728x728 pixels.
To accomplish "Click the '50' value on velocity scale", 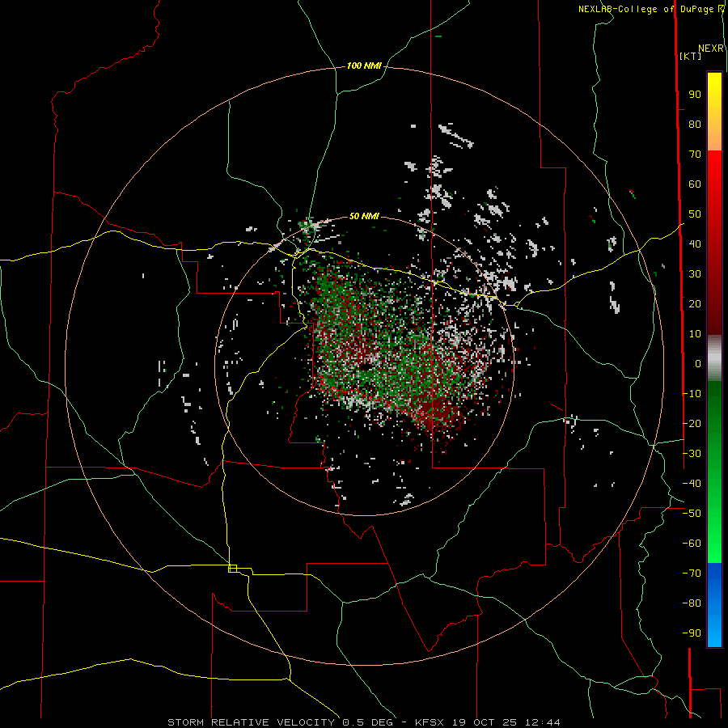I will (695, 214).
